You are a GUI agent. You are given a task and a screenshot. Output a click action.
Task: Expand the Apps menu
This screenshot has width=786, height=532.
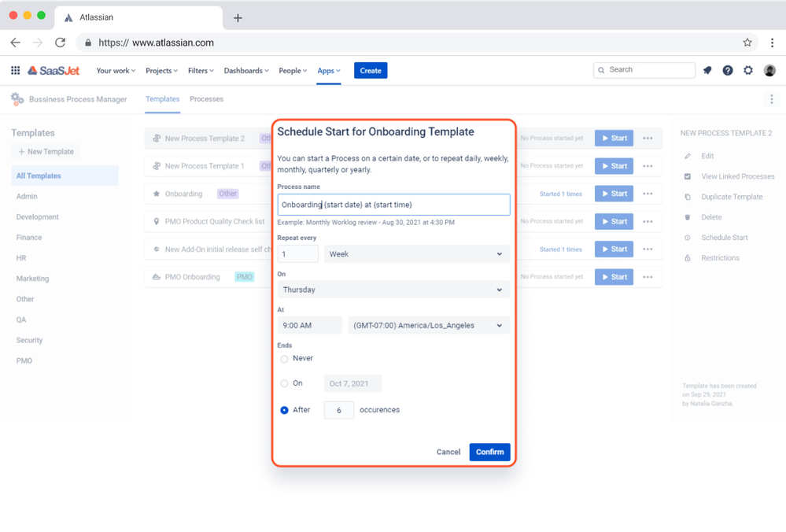tap(329, 71)
